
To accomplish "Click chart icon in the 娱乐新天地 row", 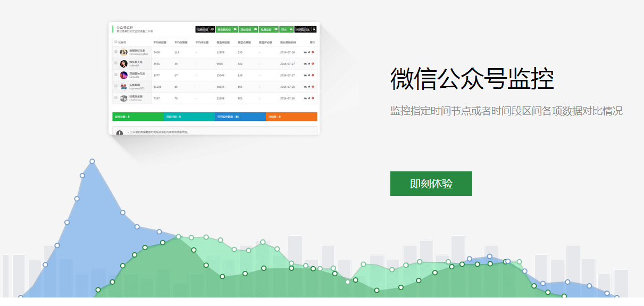I will (x=305, y=63).
